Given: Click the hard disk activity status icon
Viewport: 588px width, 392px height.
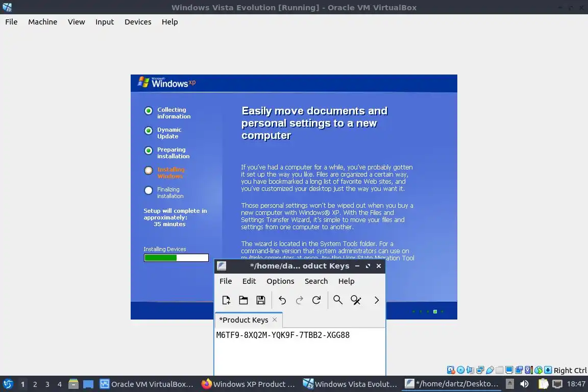Looking at the screenshot, I should (451, 370).
